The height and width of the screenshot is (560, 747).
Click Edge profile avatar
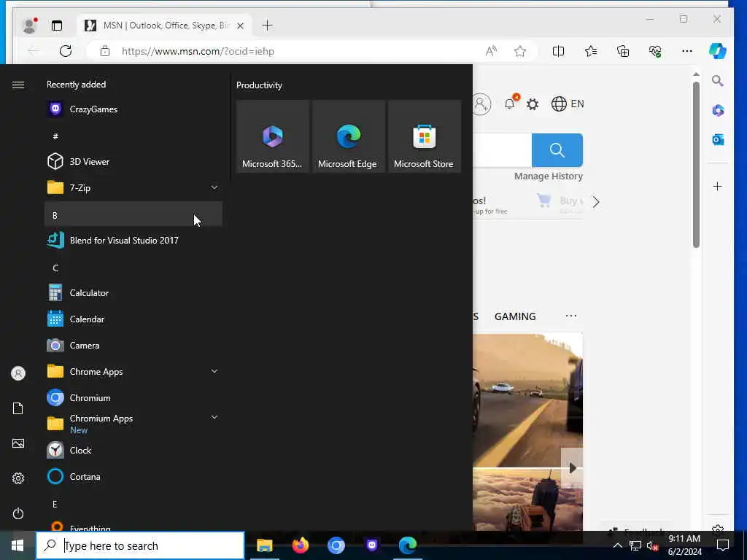click(x=29, y=26)
